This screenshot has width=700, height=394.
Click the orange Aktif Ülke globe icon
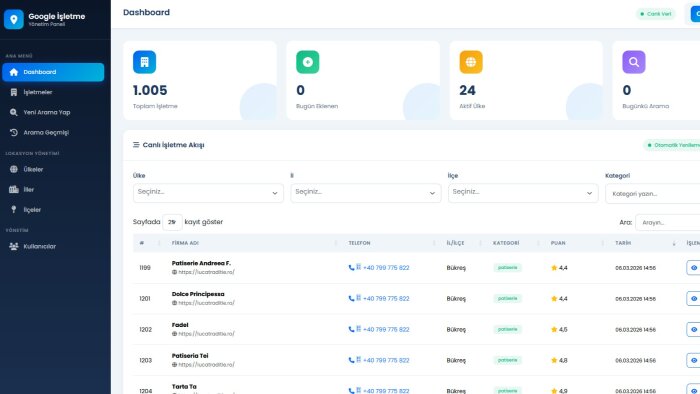pyautogui.click(x=471, y=62)
